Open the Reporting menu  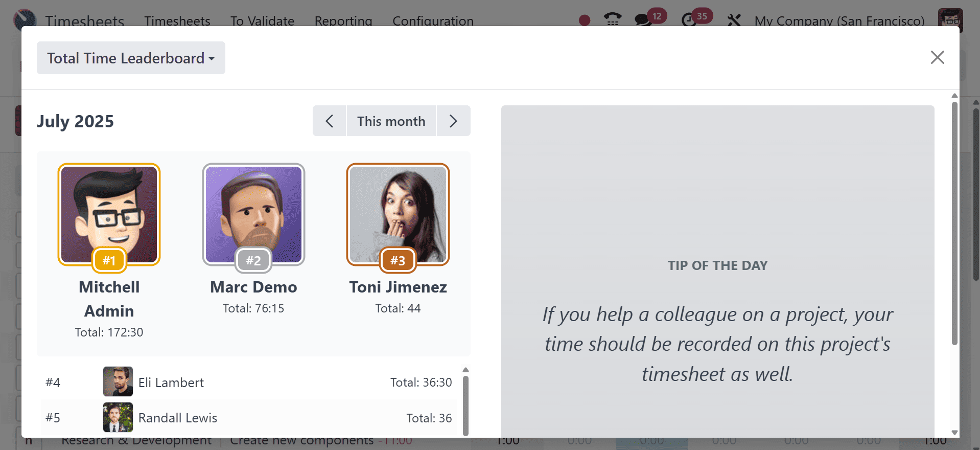click(x=343, y=21)
